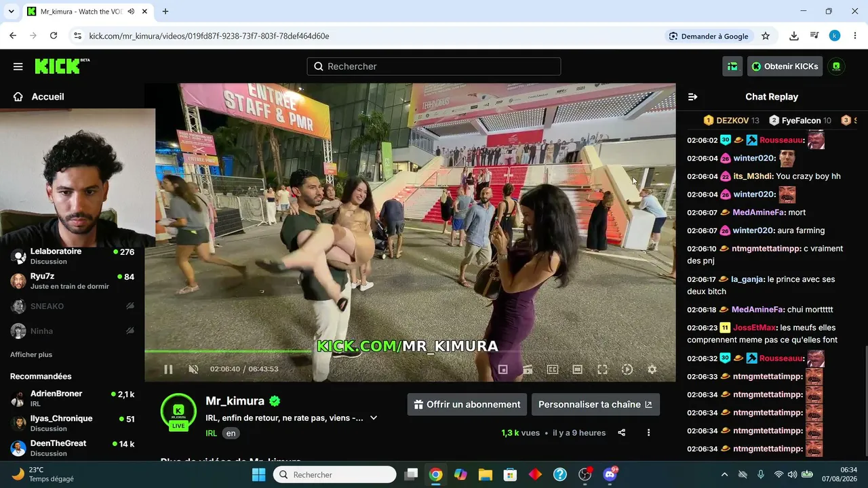This screenshot has height=488, width=868.
Task: Click the Chrome address bar URL
Action: tap(209, 36)
